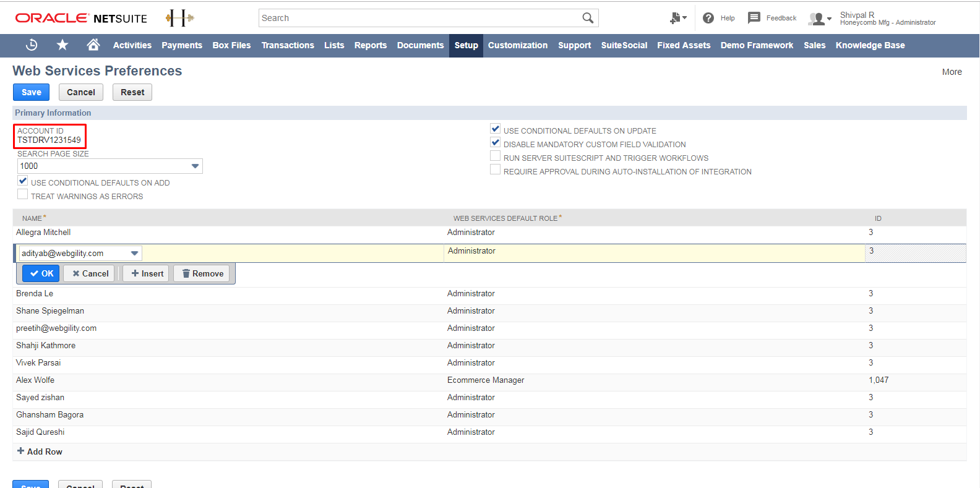
Task: Enable Treat Warnings as Errors
Action: [23, 194]
